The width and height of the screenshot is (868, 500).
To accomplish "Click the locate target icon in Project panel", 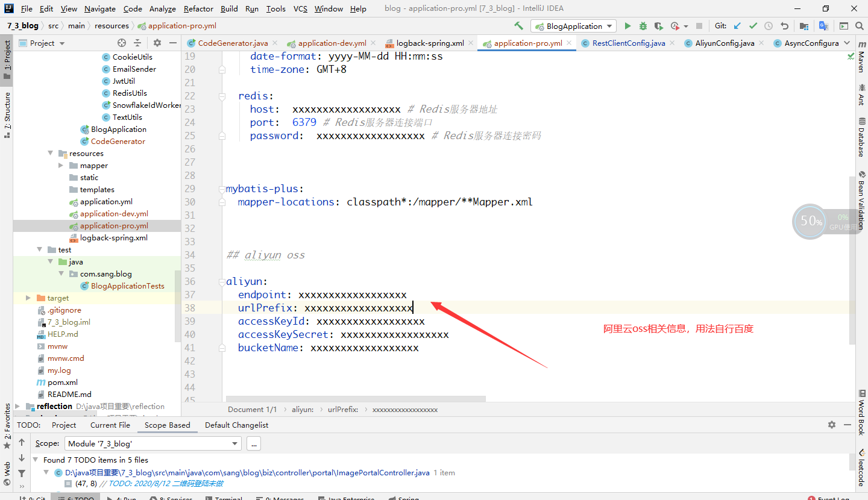I will (122, 43).
